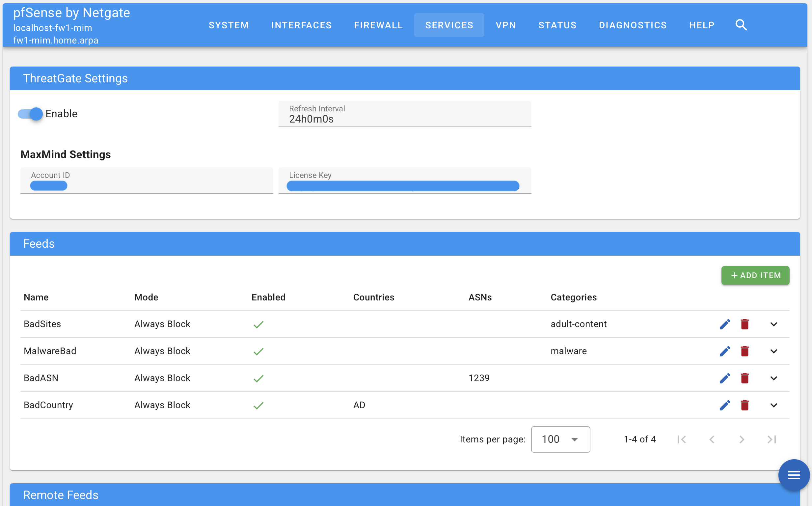Image resolution: width=812 pixels, height=506 pixels.
Task: Click the Always Block mode for BadSites
Action: tap(162, 324)
